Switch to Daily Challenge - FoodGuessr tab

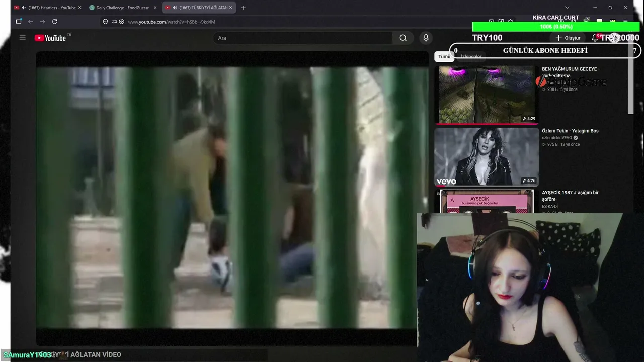coord(123,8)
